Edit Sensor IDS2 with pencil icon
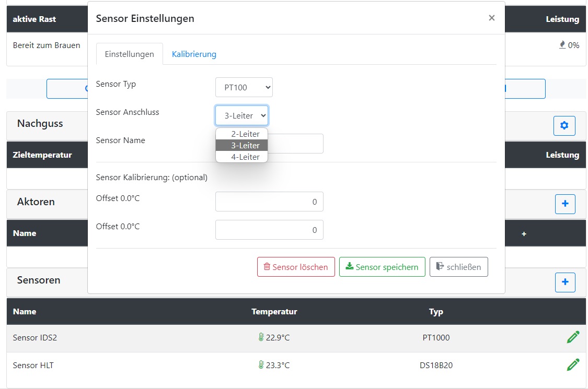Image resolution: width=588 pixels, height=389 pixels. point(573,337)
